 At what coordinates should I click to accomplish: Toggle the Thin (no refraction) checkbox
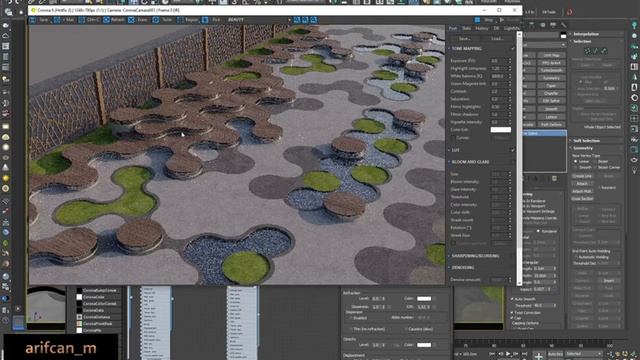pyautogui.click(x=351, y=329)
